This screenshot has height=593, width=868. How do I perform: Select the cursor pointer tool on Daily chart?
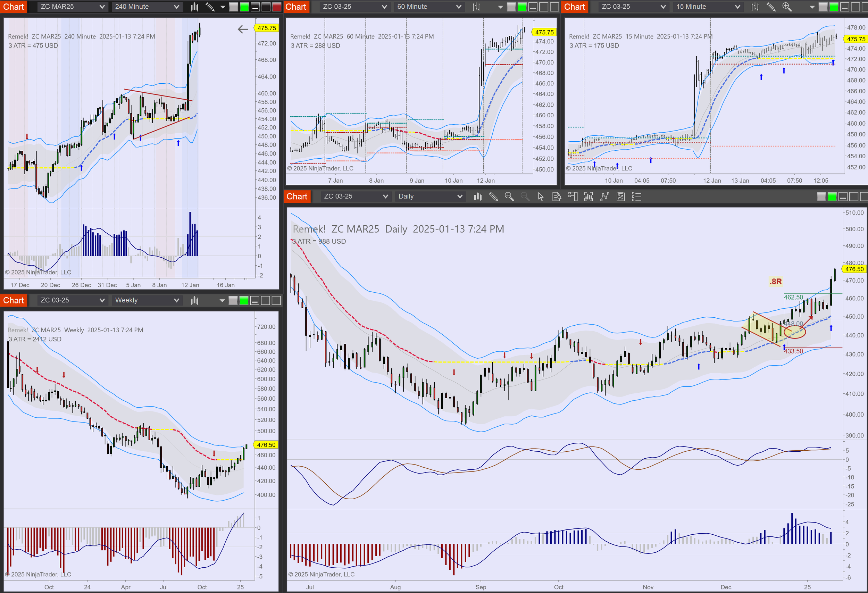tap(541, 197)
